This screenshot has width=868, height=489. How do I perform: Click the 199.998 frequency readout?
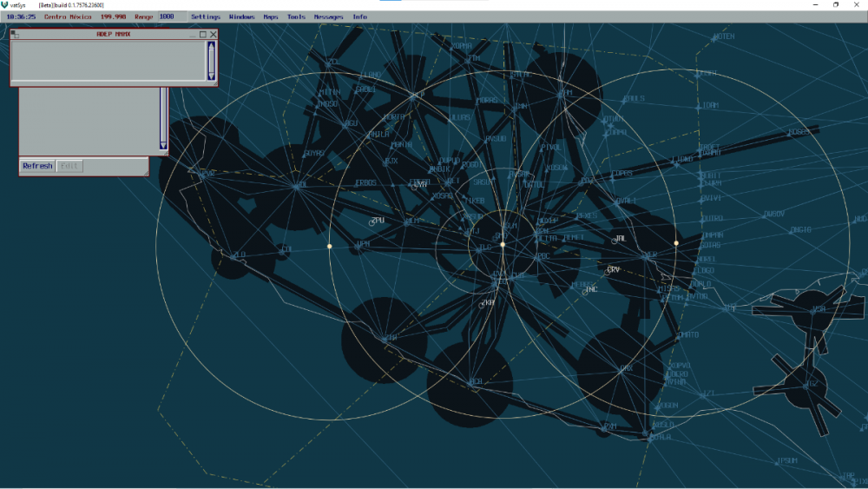(113, 17)
